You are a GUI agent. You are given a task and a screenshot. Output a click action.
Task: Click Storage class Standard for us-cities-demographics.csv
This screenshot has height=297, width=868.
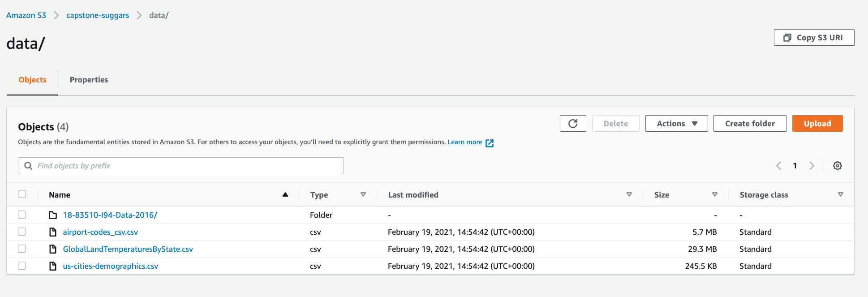tap(756, 266)
